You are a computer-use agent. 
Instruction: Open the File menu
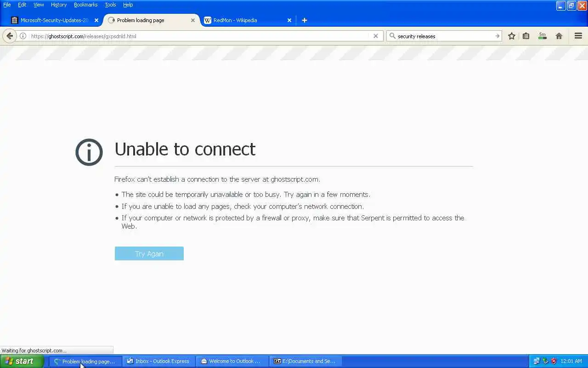[7, 5]
